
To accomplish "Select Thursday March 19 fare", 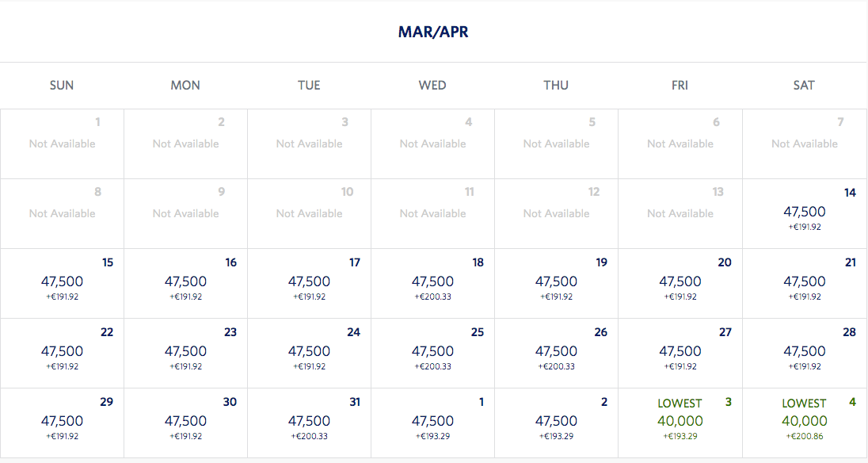I will pyautogui.click(x=556, y=282).
